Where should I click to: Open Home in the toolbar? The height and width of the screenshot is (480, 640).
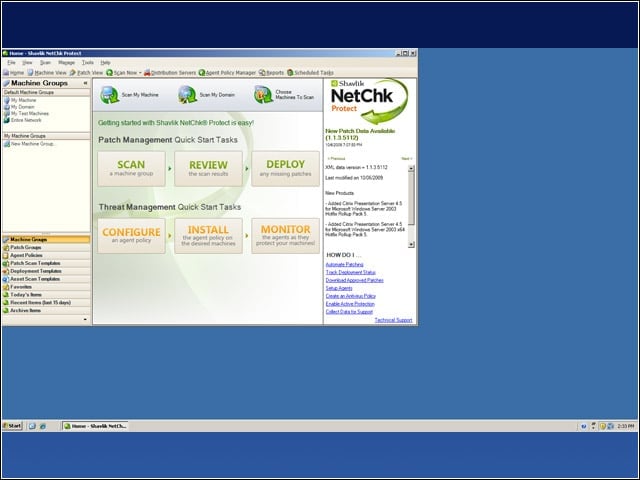[13, 73]
